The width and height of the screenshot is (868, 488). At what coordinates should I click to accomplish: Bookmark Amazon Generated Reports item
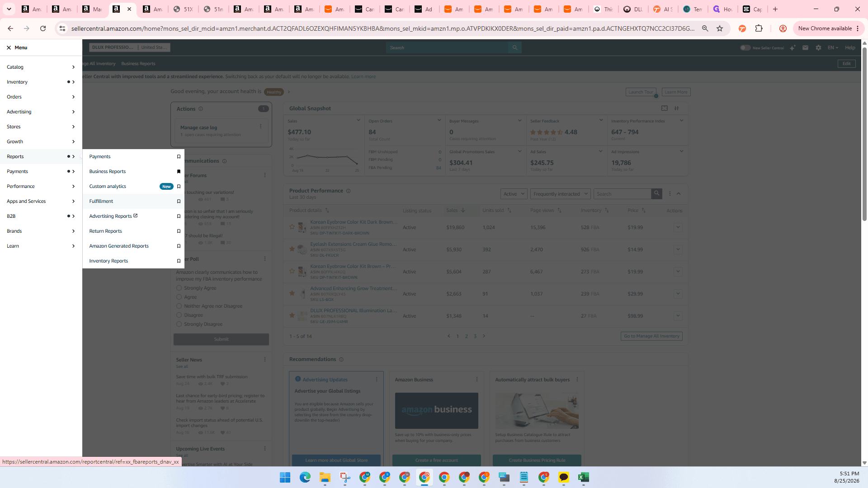tap(179, 246)
